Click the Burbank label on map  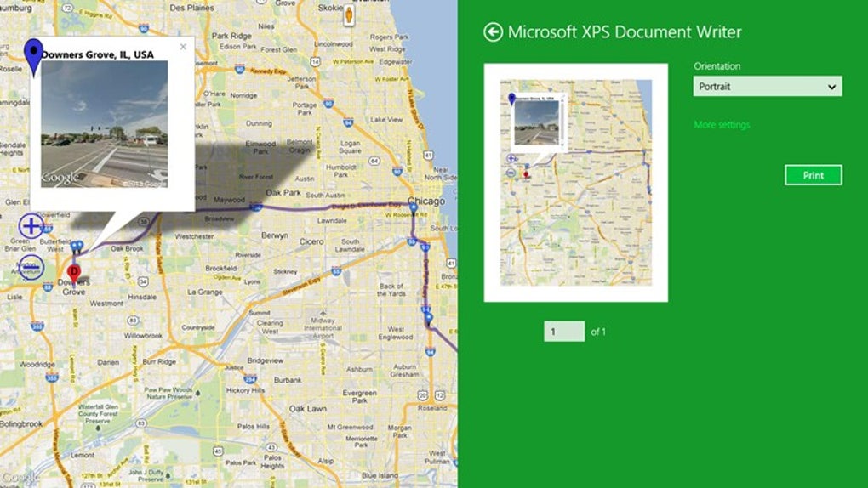pyautogui.click(x=288, y=380)
